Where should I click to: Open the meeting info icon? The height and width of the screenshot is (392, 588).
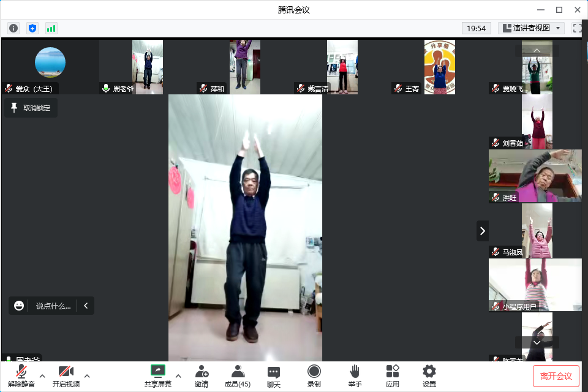[x=13, y=28]
